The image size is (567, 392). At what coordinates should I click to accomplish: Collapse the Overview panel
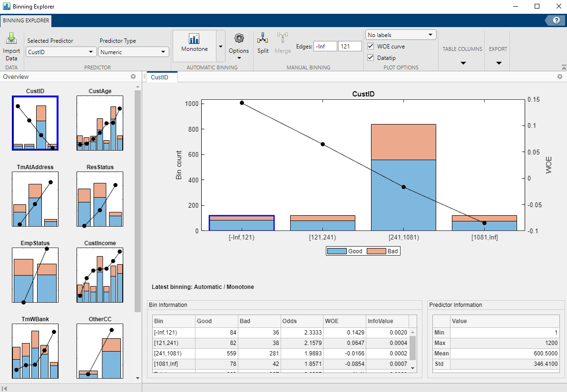click(134, 76)
